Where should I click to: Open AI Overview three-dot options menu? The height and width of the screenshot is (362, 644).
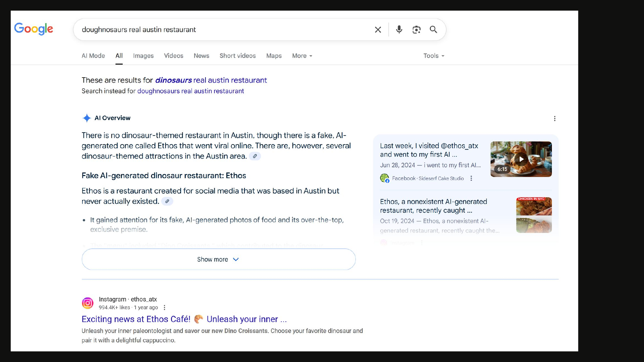click(x=554, y=119)
